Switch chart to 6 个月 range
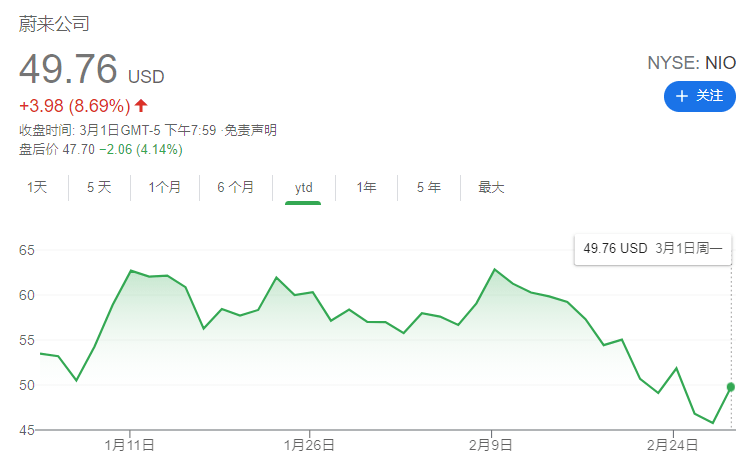Screen dimensions: 751x463 (x=235, y=187)
